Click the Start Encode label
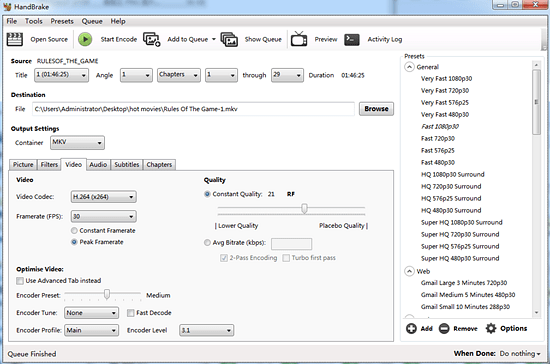Image resolution: width=550 pixels, height=364 pixels. 119,39
